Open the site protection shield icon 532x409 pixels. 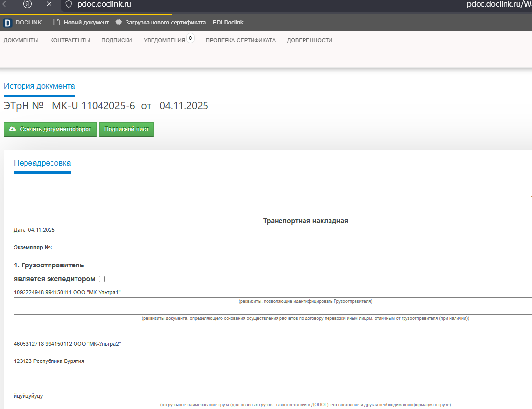point(69,4)
